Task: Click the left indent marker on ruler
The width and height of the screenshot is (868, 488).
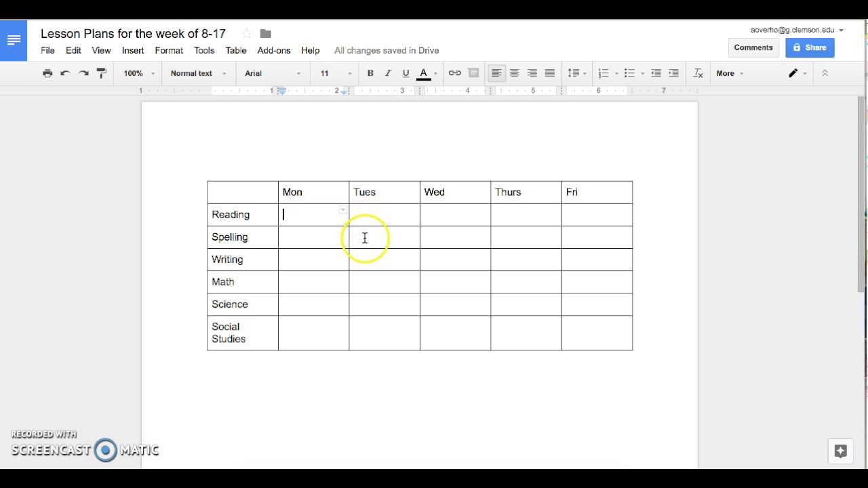Action: tap(282, 91)
